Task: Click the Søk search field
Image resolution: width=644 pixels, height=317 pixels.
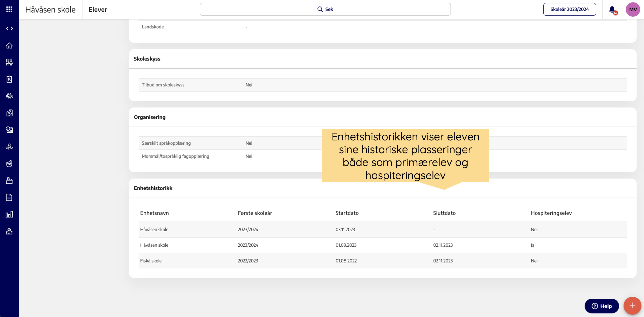Action: pyautogui.click(x=325, y=9)
